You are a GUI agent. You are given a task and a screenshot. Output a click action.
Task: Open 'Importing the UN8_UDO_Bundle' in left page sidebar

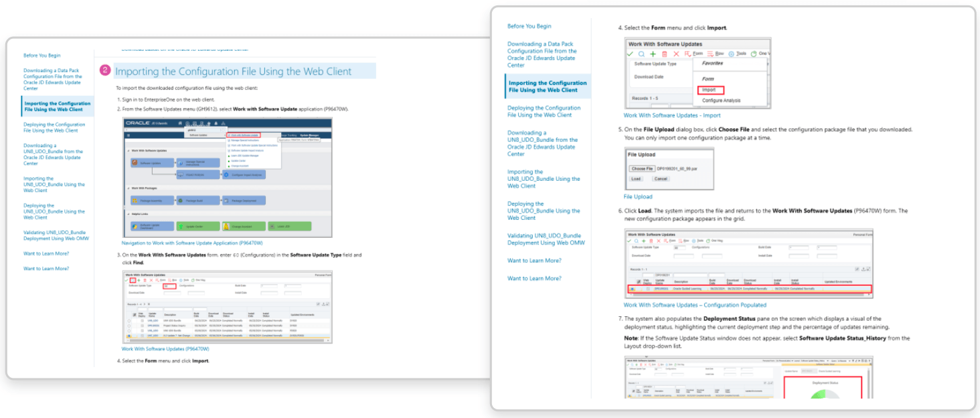(54, 184)
